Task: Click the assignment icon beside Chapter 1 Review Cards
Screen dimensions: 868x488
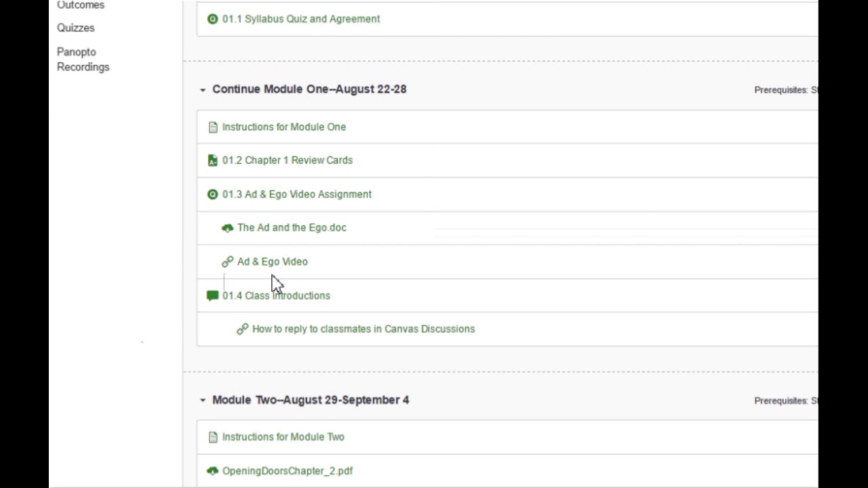Action: click(213, 161)
